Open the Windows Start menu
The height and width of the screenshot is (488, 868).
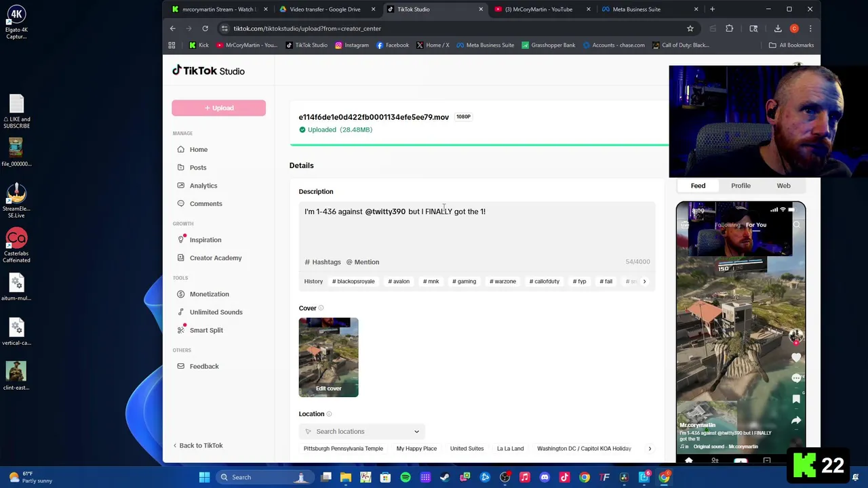tap(204, 477)
